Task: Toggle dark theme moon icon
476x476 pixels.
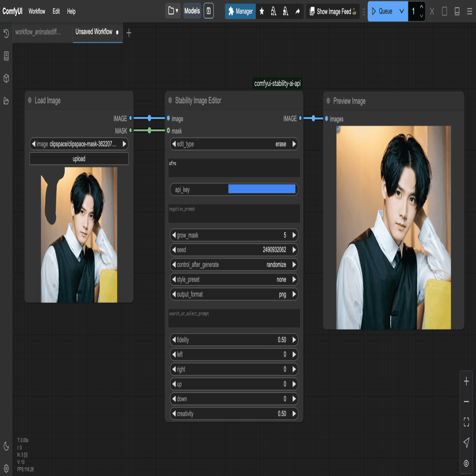Action: pos(6,446)
